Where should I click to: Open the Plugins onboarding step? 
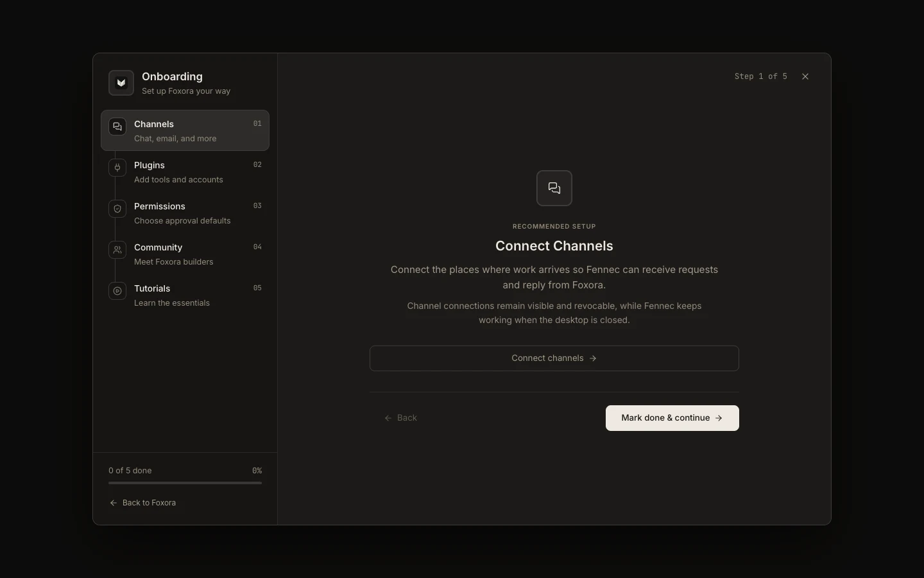point(185,171)
